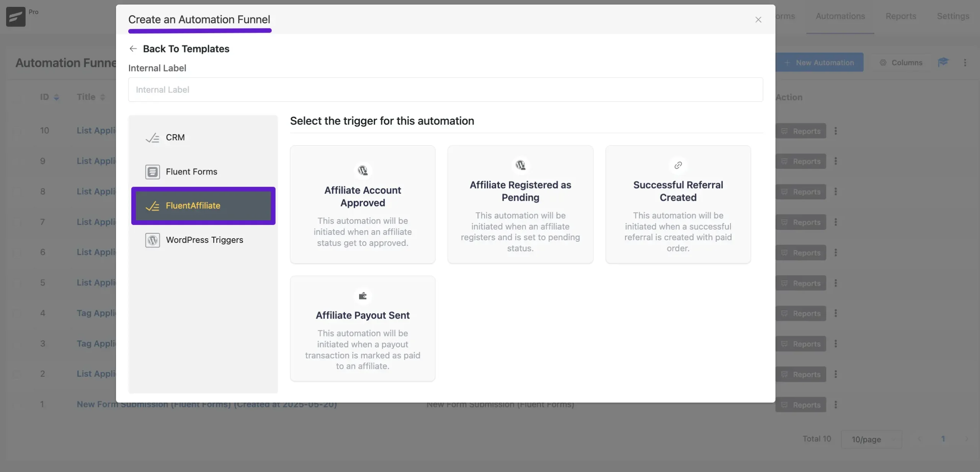Open the Reports tab in top navigation
This screenshot has height=472, width=980.
pos(901,16)
